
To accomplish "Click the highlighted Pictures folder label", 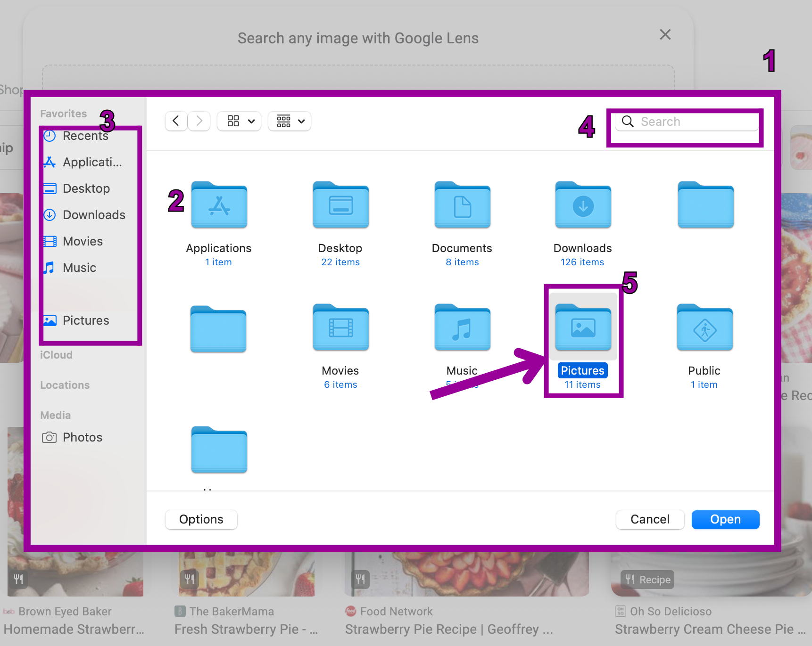I will (x=582, y=370).
